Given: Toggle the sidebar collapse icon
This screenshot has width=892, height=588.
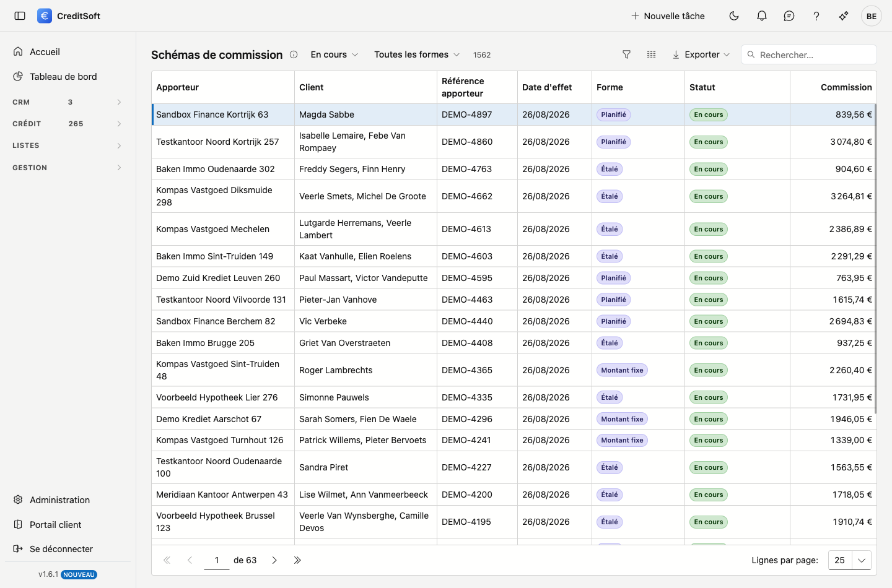Looking at the screenshot, I should (20, 16).
